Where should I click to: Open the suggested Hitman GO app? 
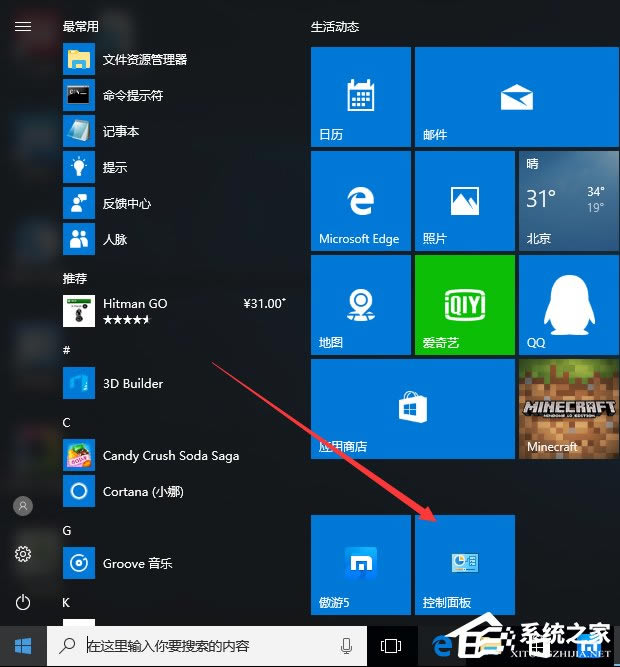pyautogui.click(x=135, y=310)
